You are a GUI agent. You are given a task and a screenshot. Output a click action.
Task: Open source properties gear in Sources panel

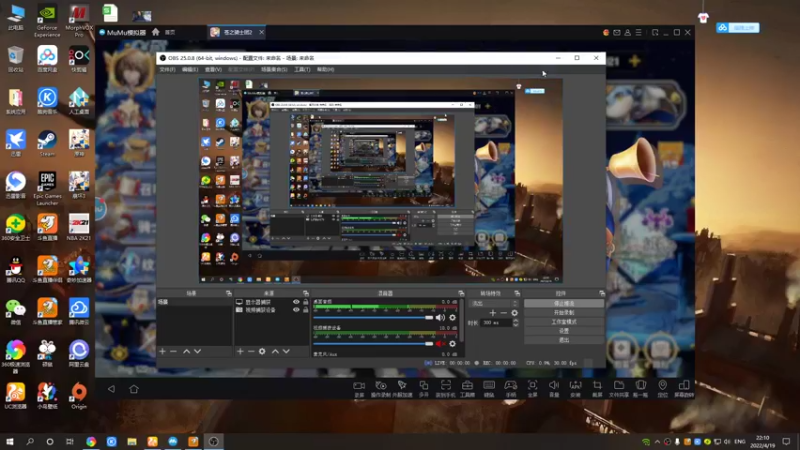[x=262, y=352]
